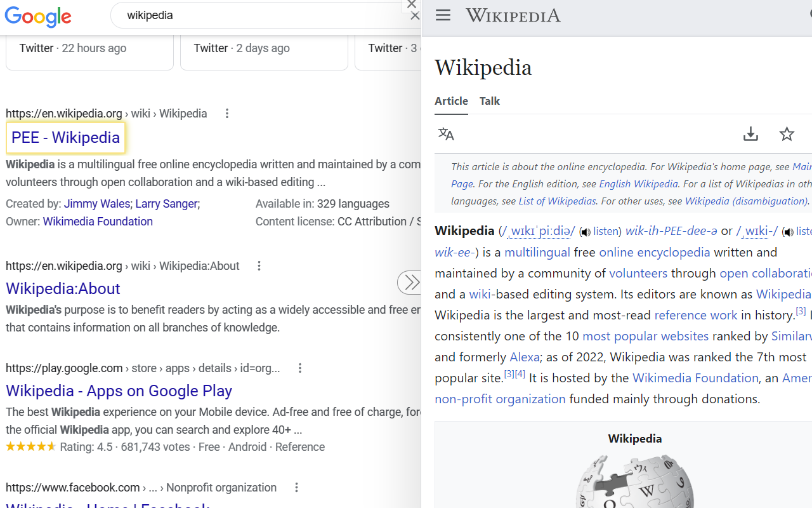Click citation [3] after history
The height and width of the screenshot is (508, 812).
click(x=801, y=311)
